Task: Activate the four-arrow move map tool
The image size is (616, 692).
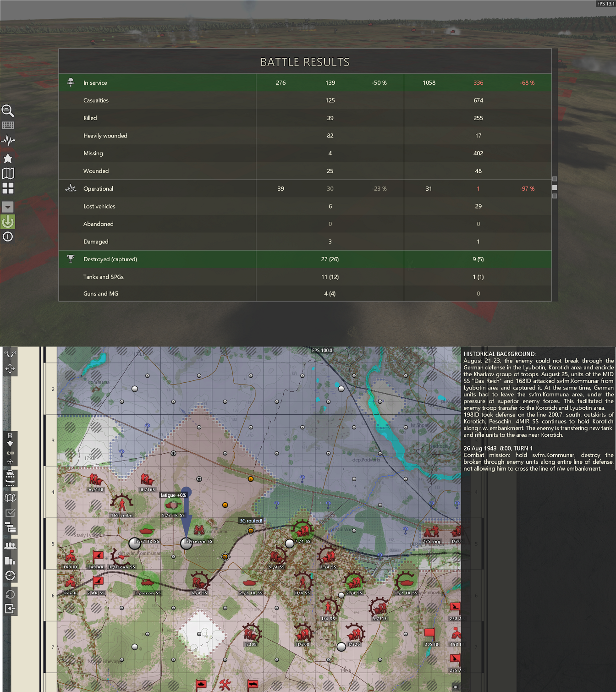Action: pos(10,368)
